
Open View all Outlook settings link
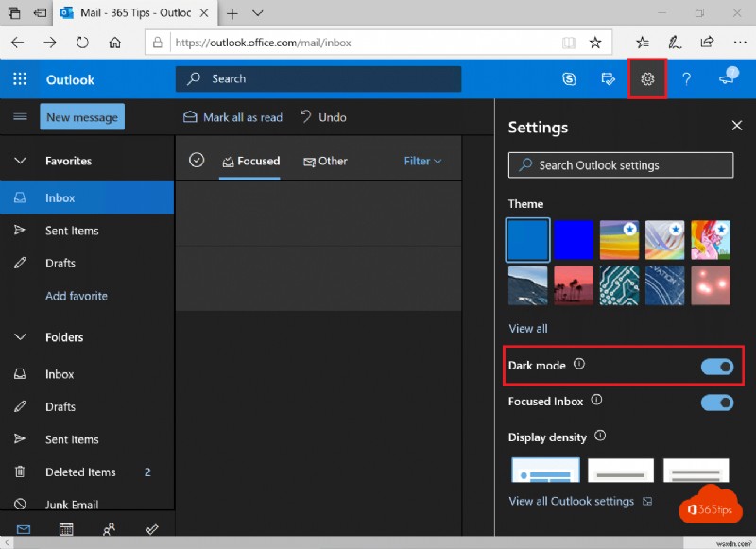pyautogui.click(x=580, y=502)
